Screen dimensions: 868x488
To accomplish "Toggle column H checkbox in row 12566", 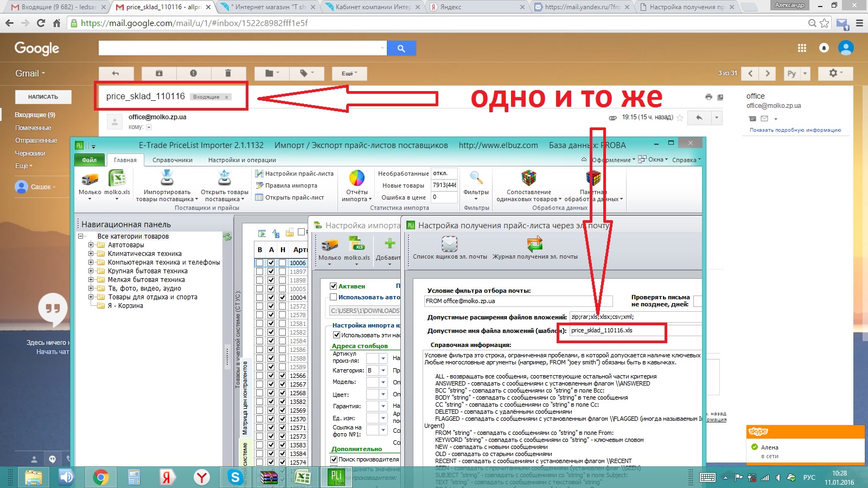I will (283, 376).
